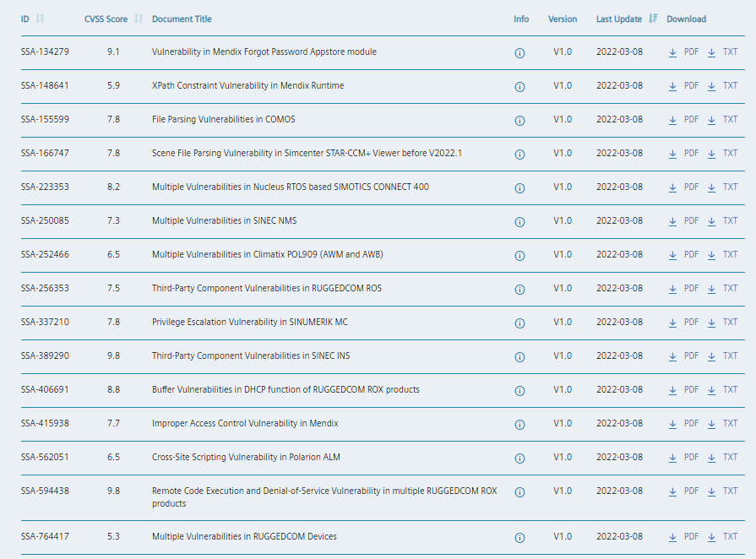Show info for SSA-337210 SINUMERIK MC
This screenshot has height=559, width=756.
coord(519,323)
